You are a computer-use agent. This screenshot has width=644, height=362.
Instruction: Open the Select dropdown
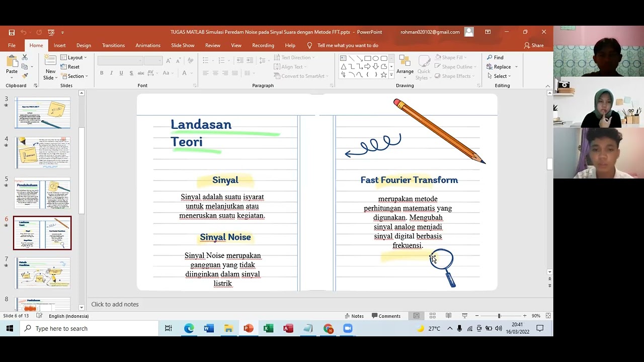(x=499, y=76)
